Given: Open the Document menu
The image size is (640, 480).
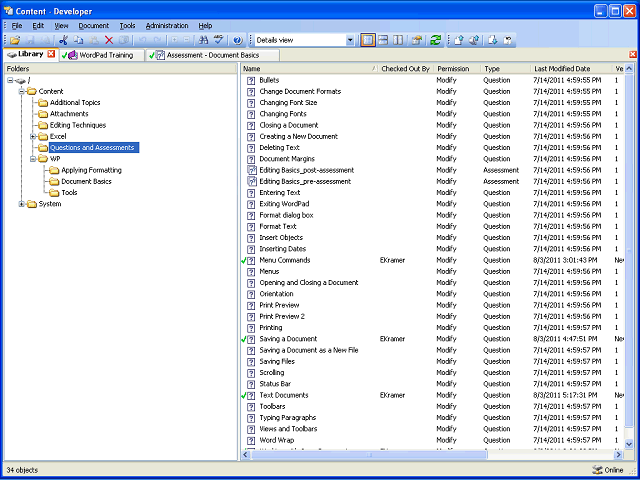Looking at the screenshot, I should point(94,26).
